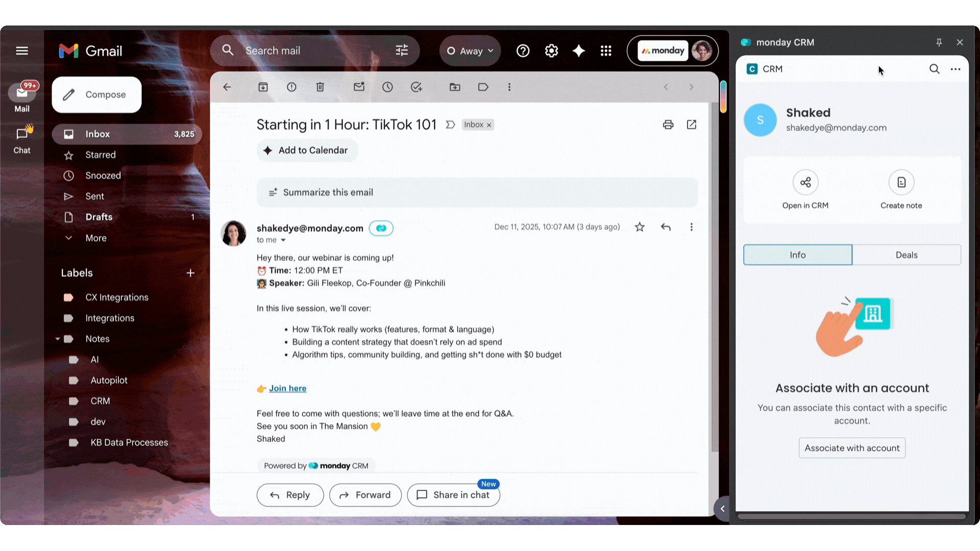Remove the Inbox label chip

pyautogui.click(x=489, y=125)
